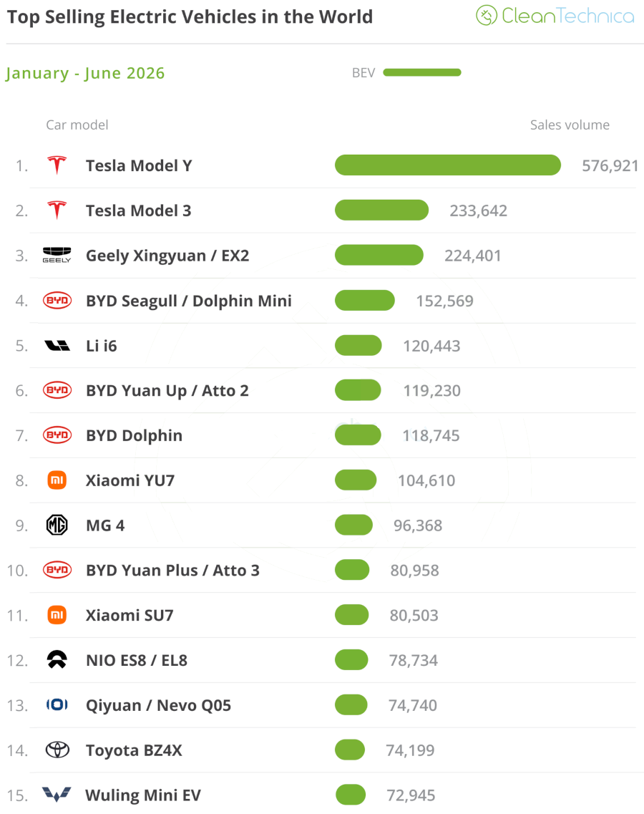The image size is (644, 814).
Task: Click the Qiyuan logo icon
Action: click(x=57, y=705)
